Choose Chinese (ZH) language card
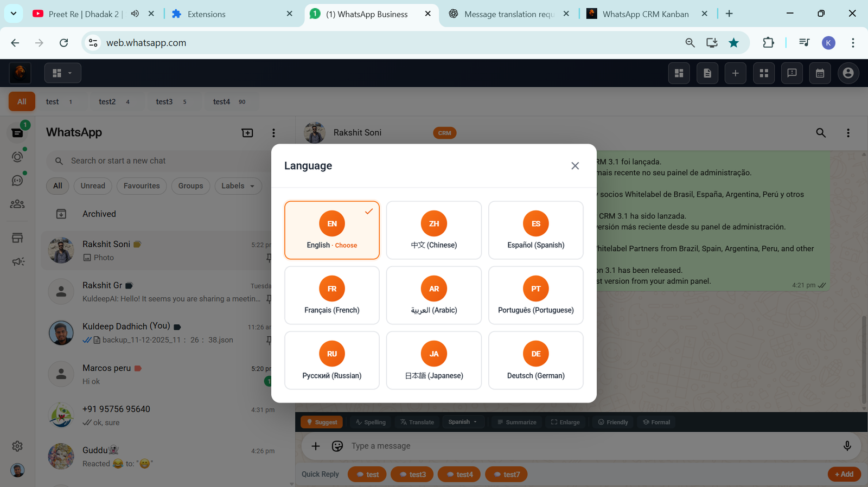The height and width of the screenshot is (487, 868). coord(434,230)
